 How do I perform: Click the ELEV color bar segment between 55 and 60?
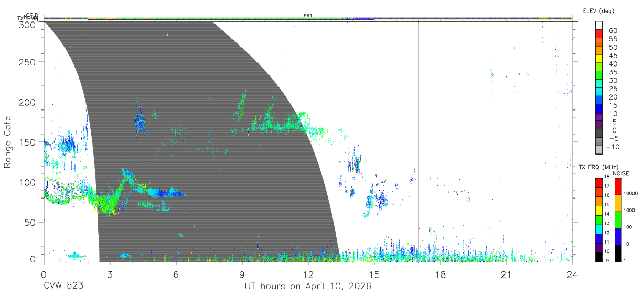tap(599, 34)
